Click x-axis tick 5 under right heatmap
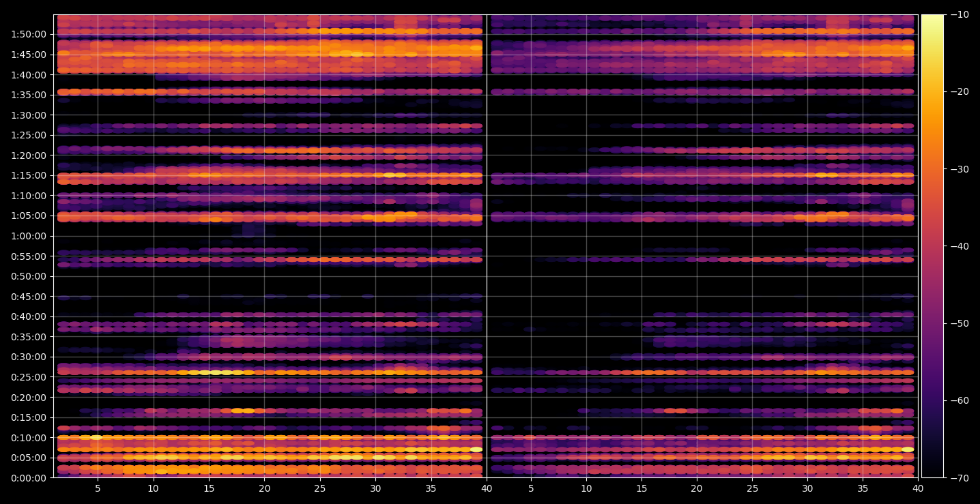This screenshot has height=504, width=980. 531,489
